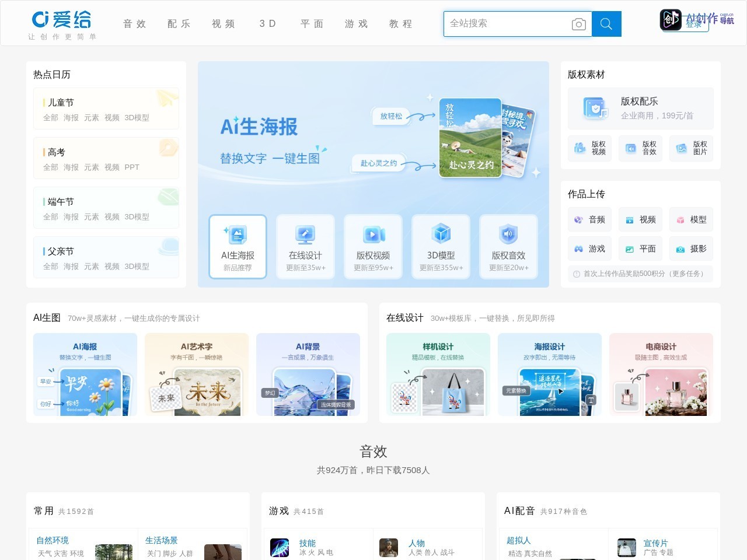The height and width of the screenshot is (560, 747).
Task: Open the AI背景 thumbnail card
Action: (x=308, y=374)
